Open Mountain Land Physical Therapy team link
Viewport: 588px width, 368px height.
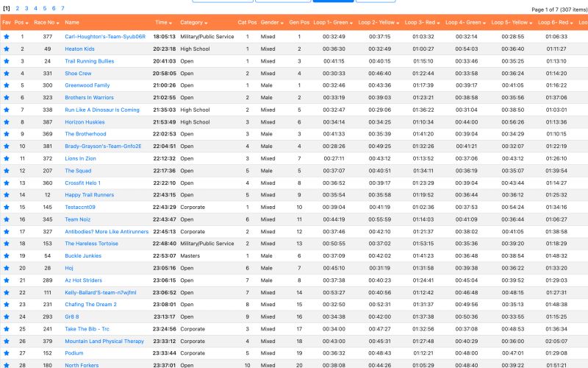pyautogui.click(x=104, y=342)
